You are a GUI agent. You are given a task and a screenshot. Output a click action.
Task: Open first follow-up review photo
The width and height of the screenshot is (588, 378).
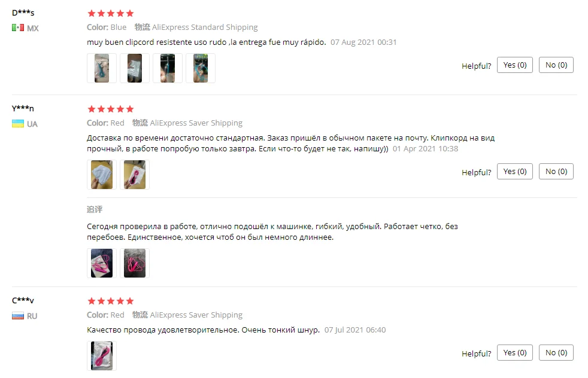[x=102, y=263]
